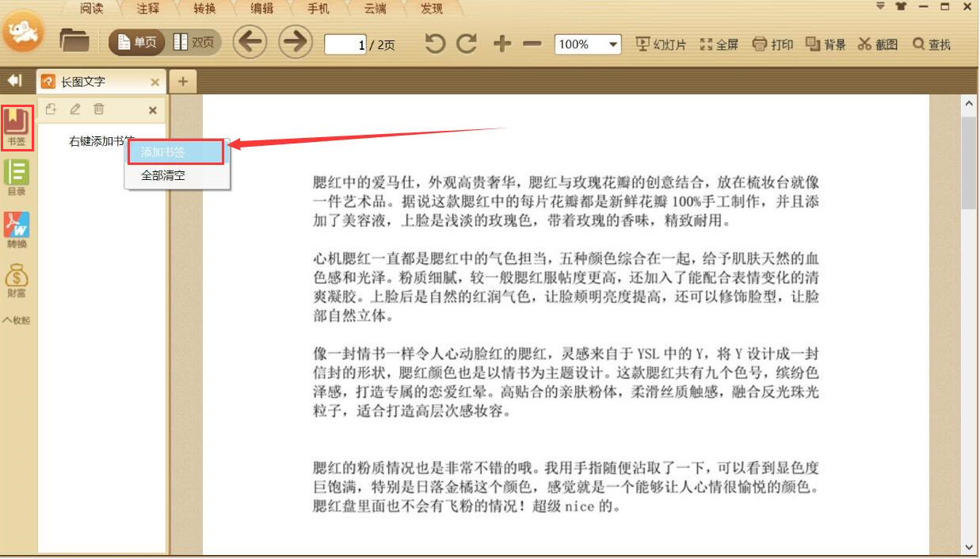
Task: Click the vertical scrollbar up arrow
Action: pyautogui.click(x=969, y=103)
